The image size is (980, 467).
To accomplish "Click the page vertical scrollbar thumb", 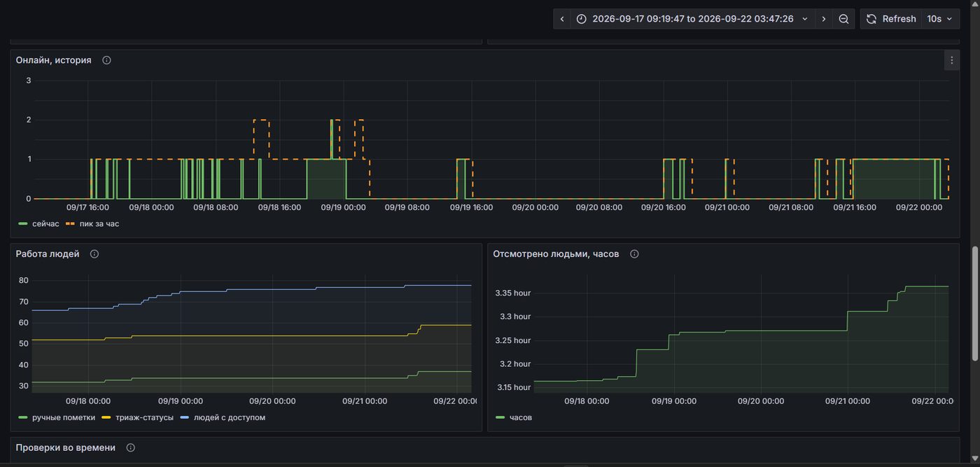I will (x=975, y=303).
